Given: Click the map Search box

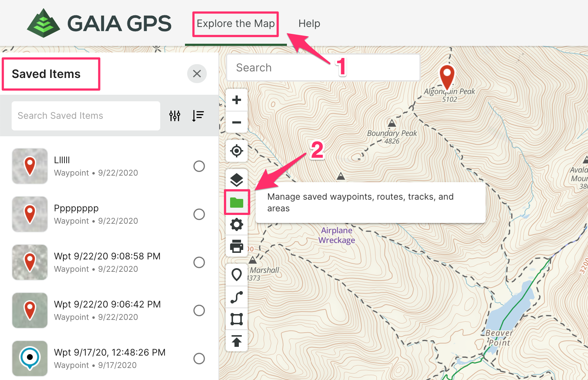Looking at the screenshot, I should point(323,67).
